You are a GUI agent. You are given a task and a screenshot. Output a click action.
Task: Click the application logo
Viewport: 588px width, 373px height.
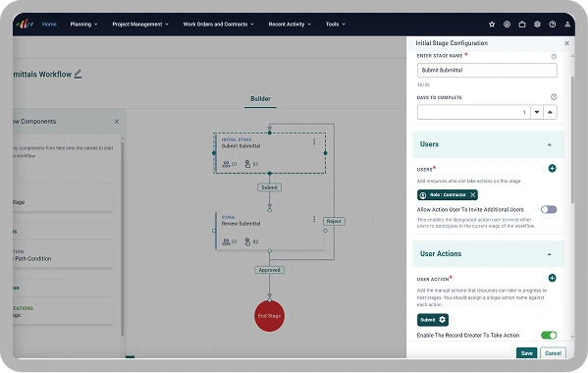click(25, 25)
